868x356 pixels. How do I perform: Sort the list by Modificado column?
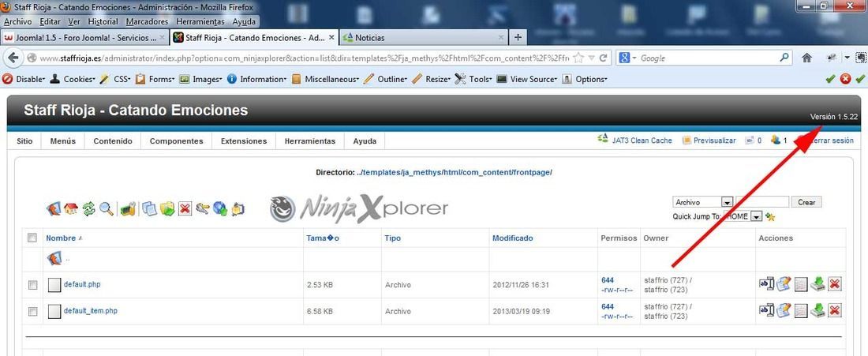click(513, 238)
